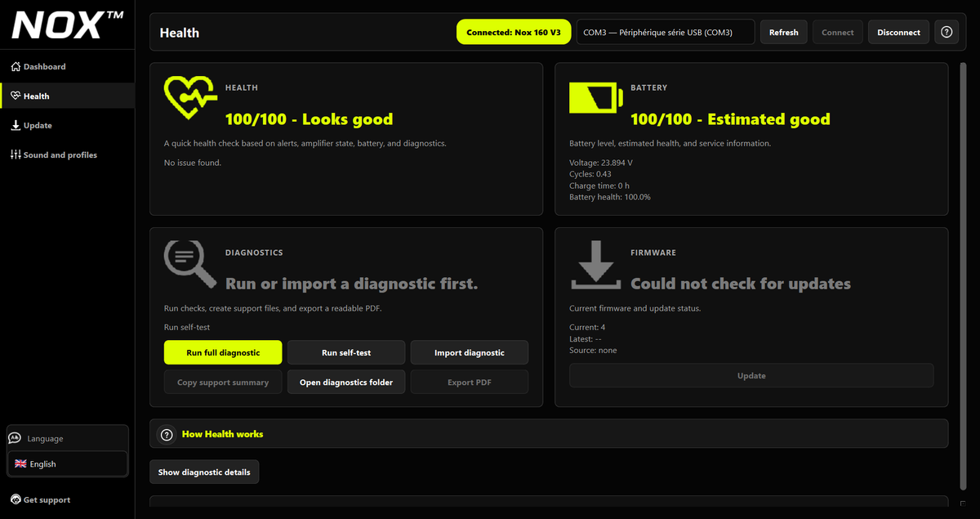Click the UK flag icon
980x519 pixels.
point(20,463)
